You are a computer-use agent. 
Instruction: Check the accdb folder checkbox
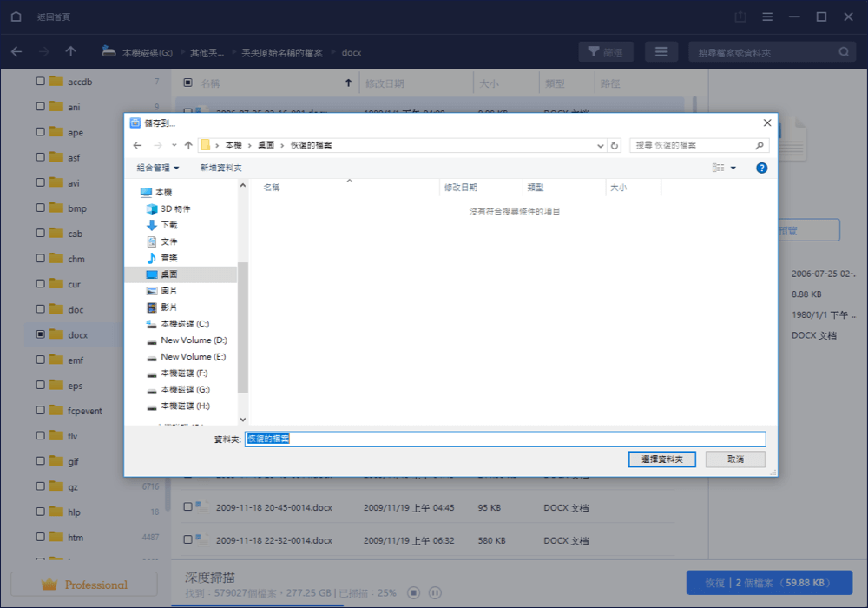(x=41, y=81)
